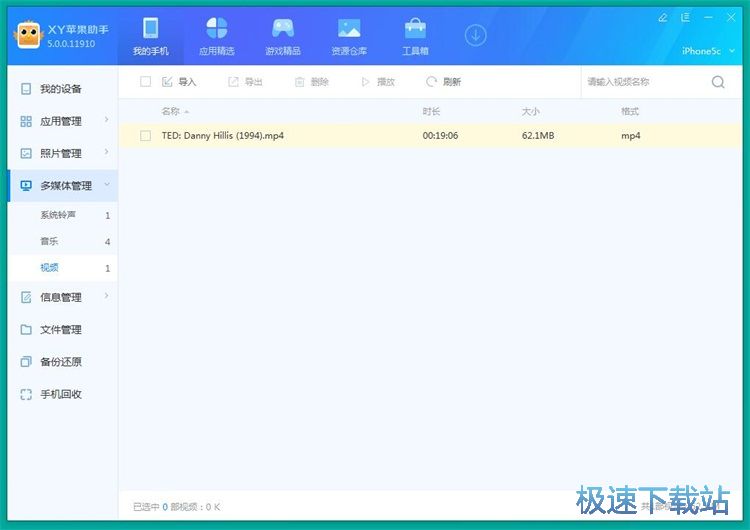Expand the iPhone5c device dropdown

pyautogui.click(x=708, y=51)
